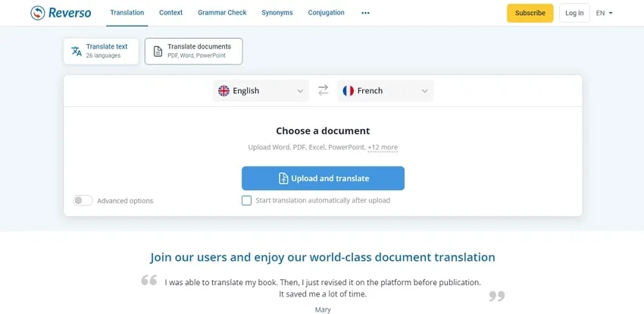
Task: Click the yellow Subscribe button
Action: click(530, 13)
